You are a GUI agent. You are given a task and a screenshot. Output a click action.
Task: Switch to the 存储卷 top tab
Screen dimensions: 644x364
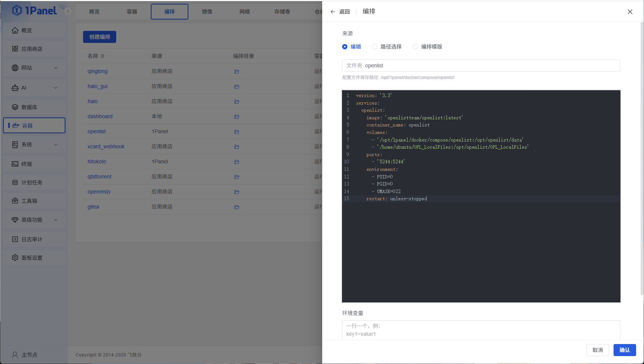pos(282,12)
